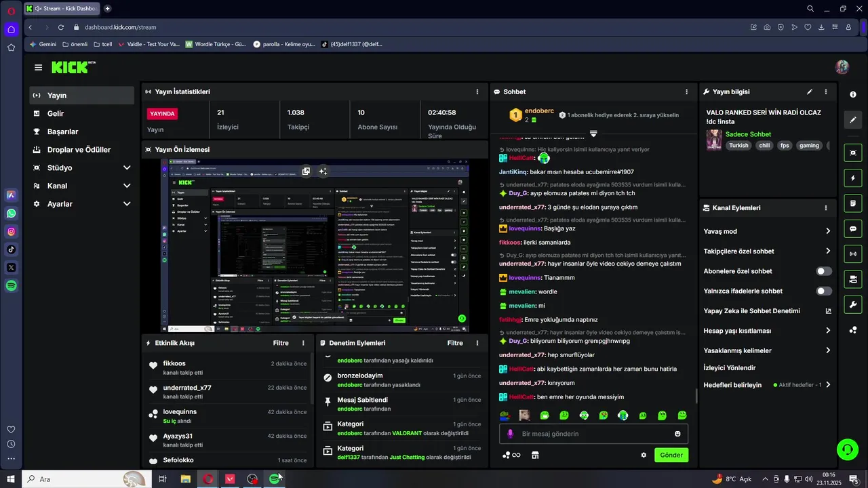Toggle the wrench stream info icon
The height and width of the screenshot is (488, 868).
point(853,304)
